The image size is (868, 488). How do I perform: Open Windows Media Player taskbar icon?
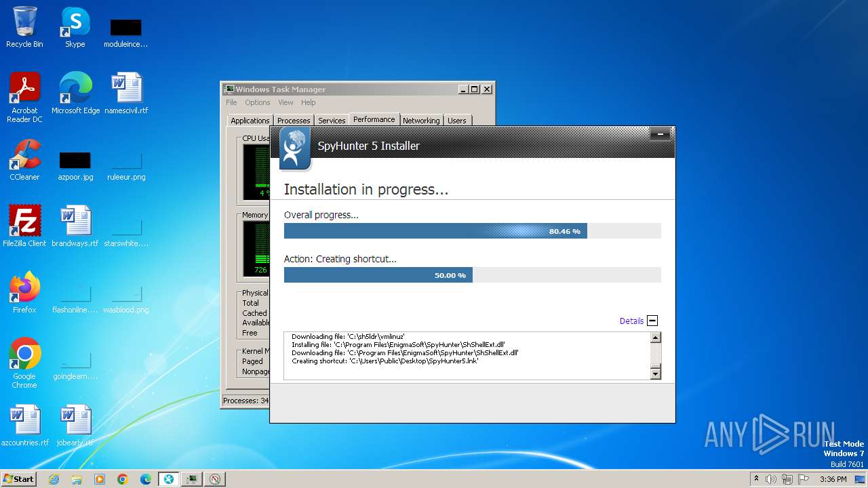click(100, 479)
